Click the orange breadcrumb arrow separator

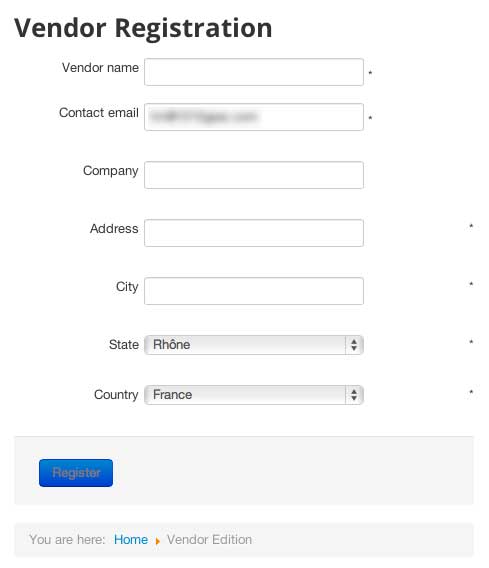(x=158, y=541)
